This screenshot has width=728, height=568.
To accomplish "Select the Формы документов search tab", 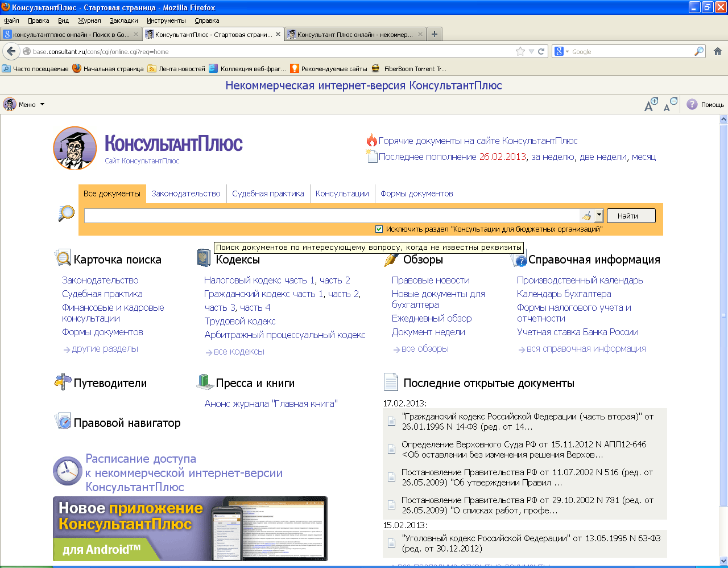I will pyautogui.click(x=417, y=194).
